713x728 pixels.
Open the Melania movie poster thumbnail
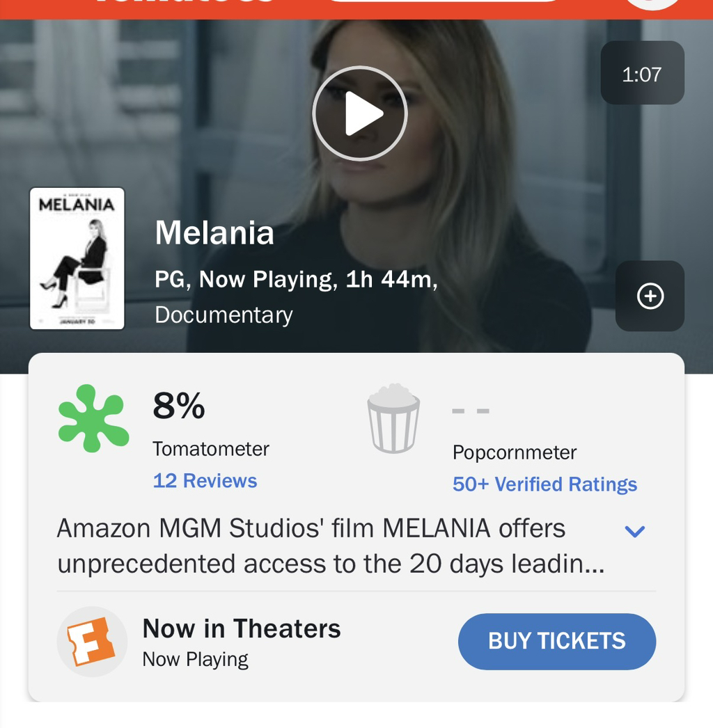(77, 258)
